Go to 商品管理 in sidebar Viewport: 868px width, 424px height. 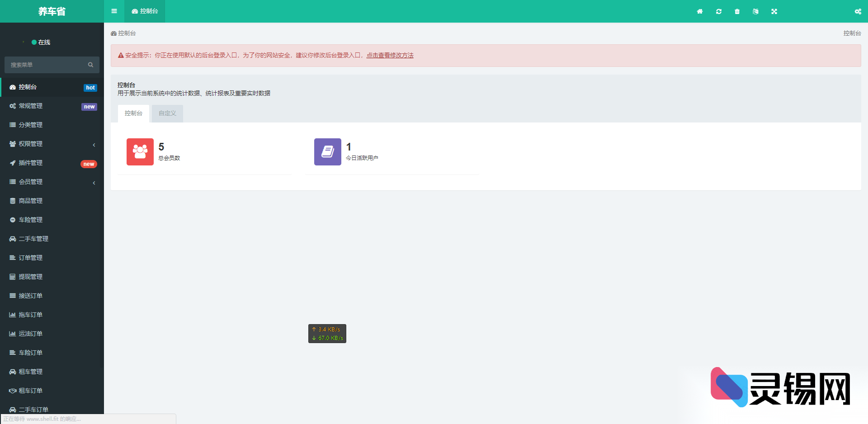tap(31, 201)
